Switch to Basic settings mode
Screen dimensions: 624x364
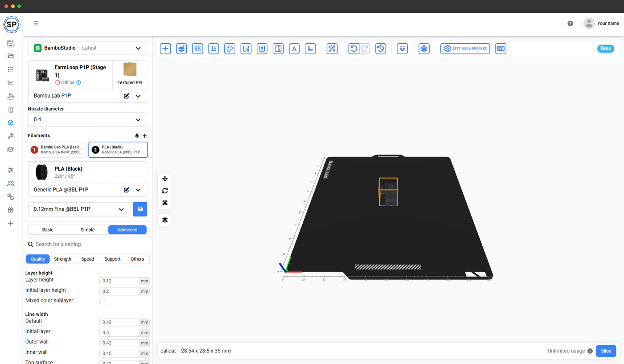click(48, 230)
